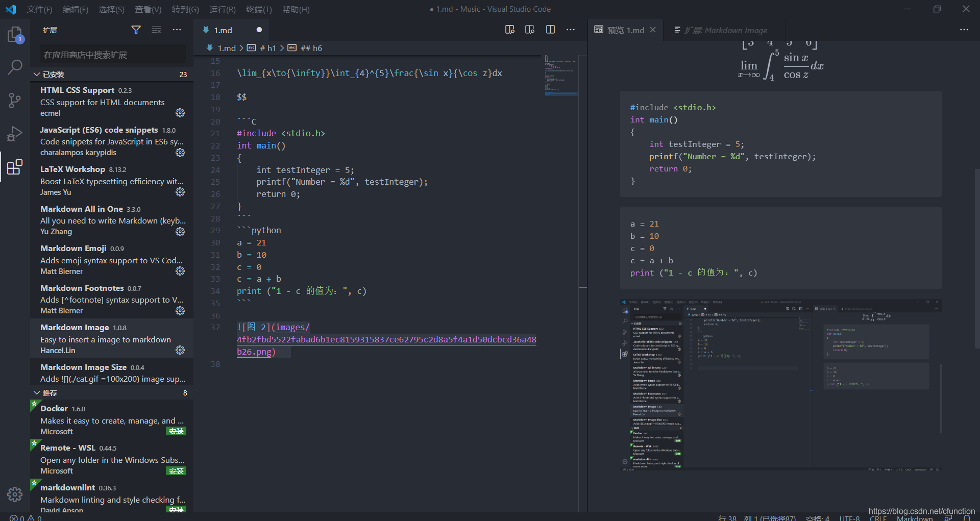Open the 终端(T) menu
Viewport: 980px width, 521px height.
[x=259, y=9]
